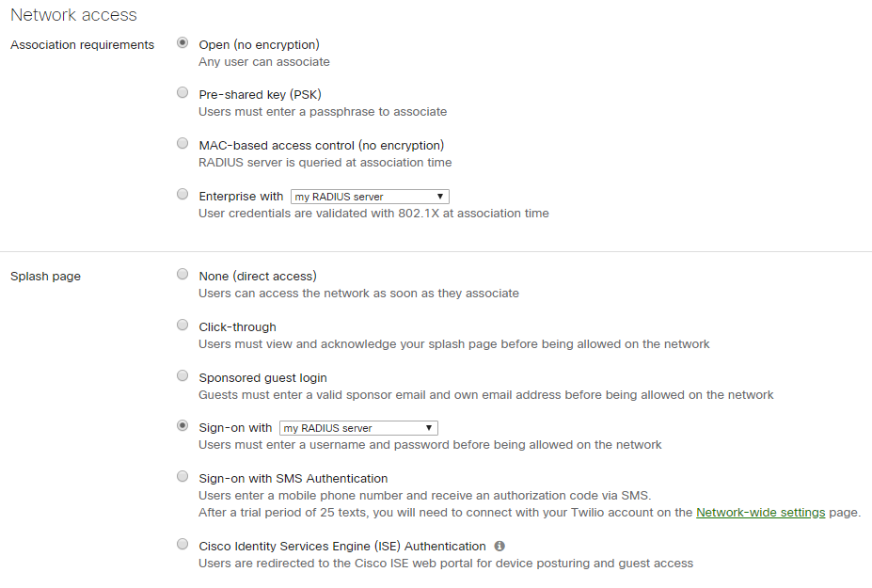Click the Pre-shared key (PSK) label
872x588 pixels.
coord(261,95)
